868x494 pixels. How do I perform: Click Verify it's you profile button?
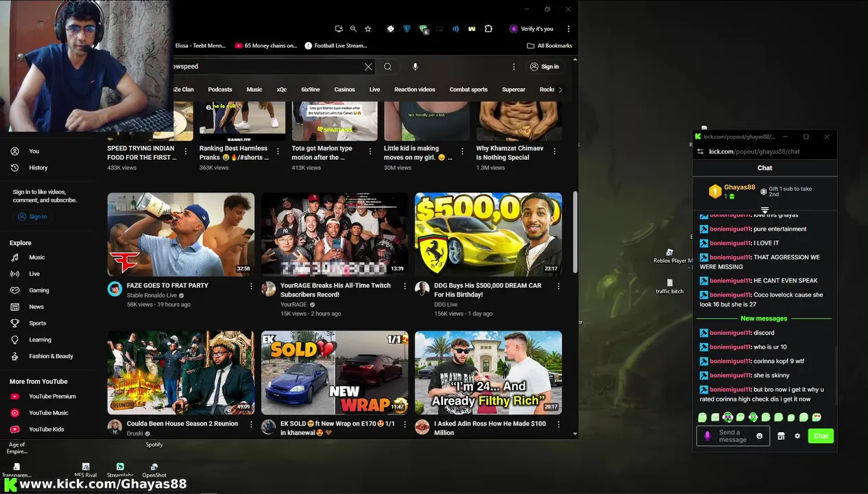(531, 29)
